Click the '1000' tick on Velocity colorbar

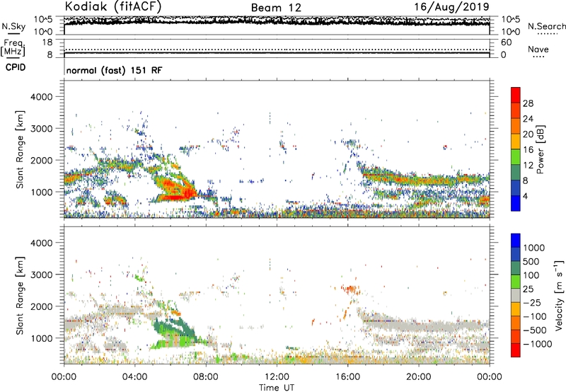534,248
